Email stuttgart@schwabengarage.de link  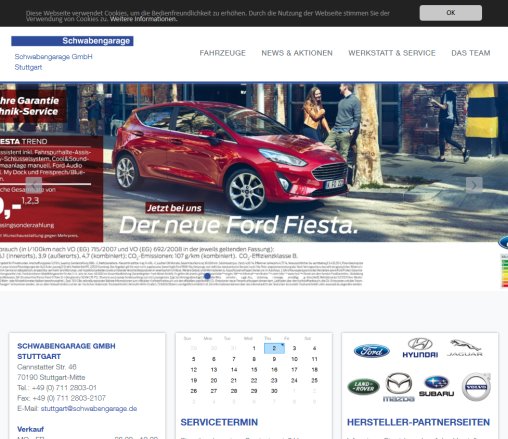(89, 408)
